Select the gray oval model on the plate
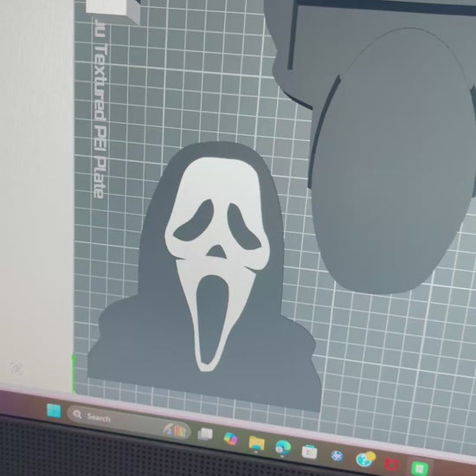476x476 pixels. tap(394, 161)
